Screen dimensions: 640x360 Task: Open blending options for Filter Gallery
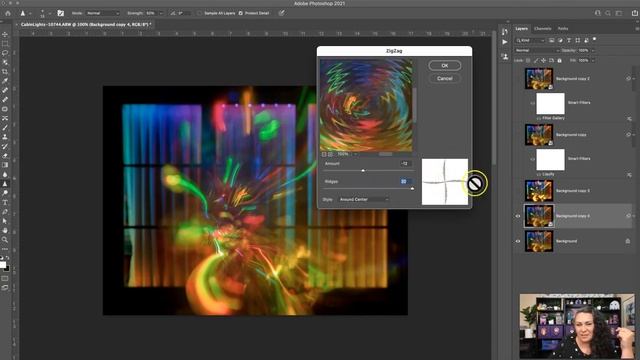tap(629, 118)
